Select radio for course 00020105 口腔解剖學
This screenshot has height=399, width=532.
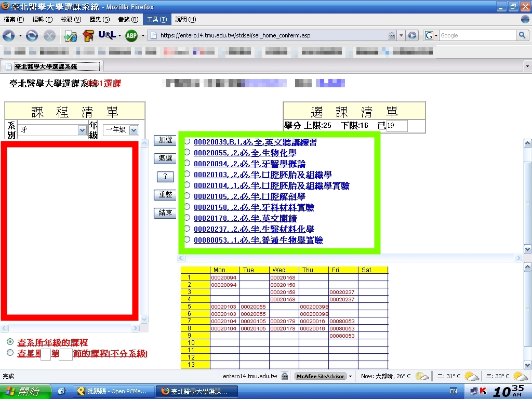click(x=187, y=196)
